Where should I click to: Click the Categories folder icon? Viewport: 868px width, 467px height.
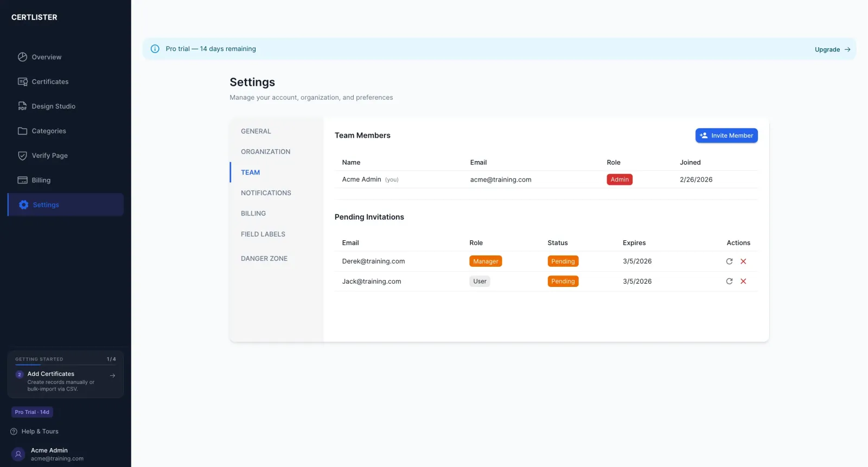(22, 131)
